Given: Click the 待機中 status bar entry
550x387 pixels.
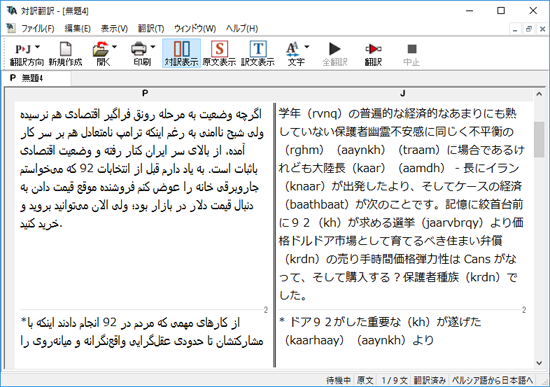Looking at the screenshot, I should [x=338, y=380].
